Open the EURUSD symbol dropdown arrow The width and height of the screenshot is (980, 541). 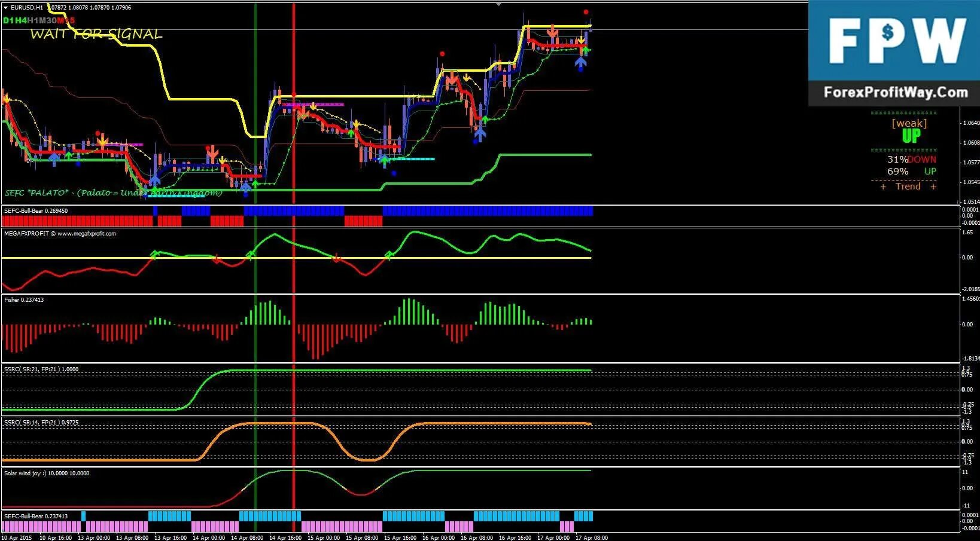coord(5,8)
